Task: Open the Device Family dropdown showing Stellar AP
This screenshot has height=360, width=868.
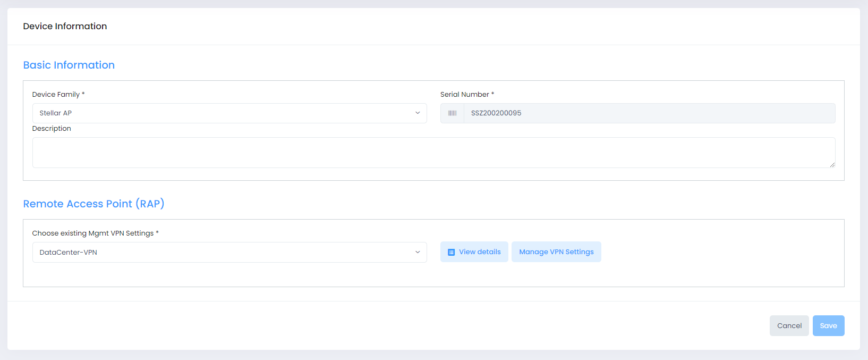Action: point(229,113)
